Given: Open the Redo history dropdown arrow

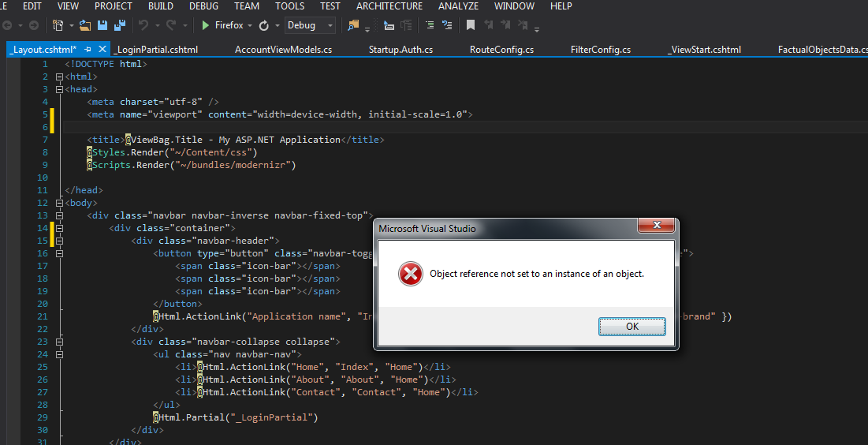Looking at the screenshot, I should pos(185,25).
